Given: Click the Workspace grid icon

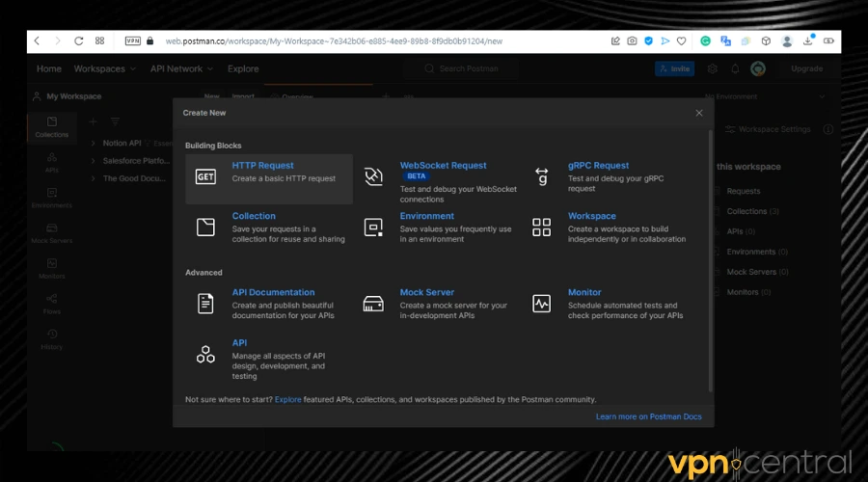Looking at the screenshot, I should coord(541,227).
